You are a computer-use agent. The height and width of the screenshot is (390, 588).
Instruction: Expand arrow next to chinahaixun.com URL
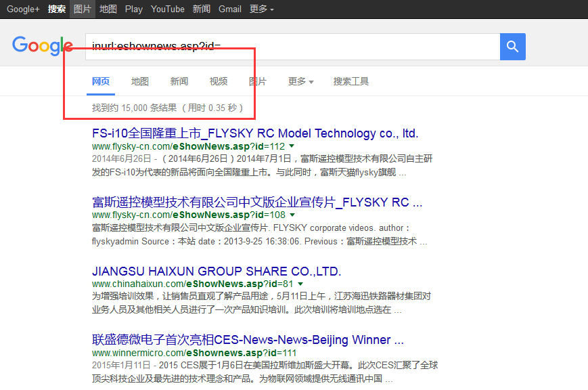click(x=300, y=284)
